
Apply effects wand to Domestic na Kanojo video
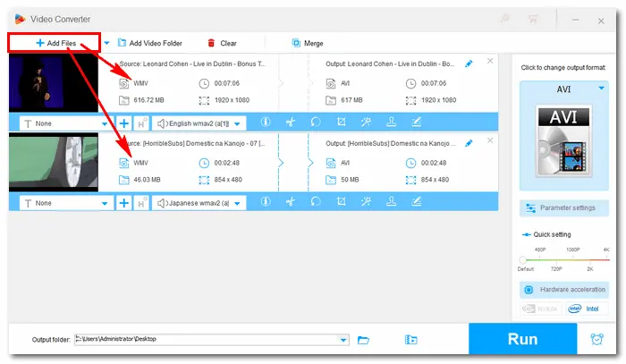point(366,201)
